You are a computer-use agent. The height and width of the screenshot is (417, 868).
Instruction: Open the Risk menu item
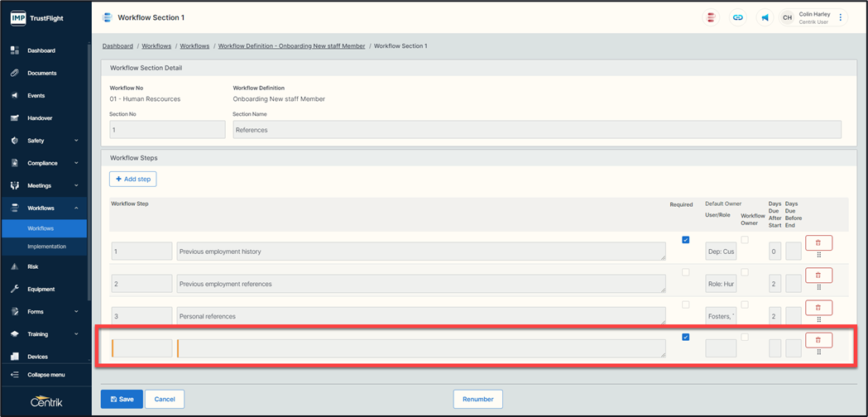33,266
